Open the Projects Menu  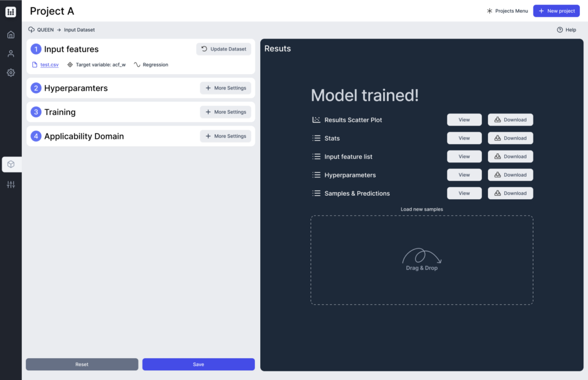(x=507, y=11)
